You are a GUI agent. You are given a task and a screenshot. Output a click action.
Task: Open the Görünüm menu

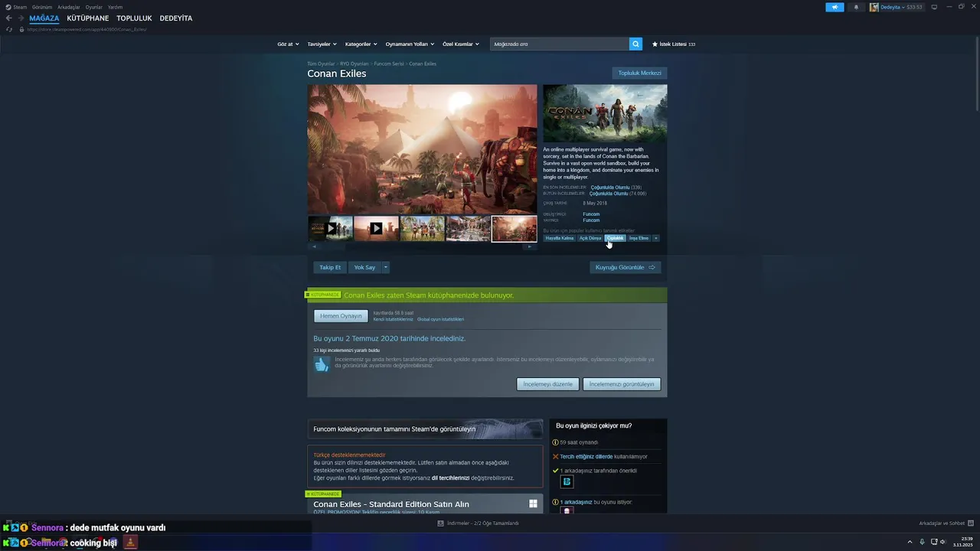42,7
